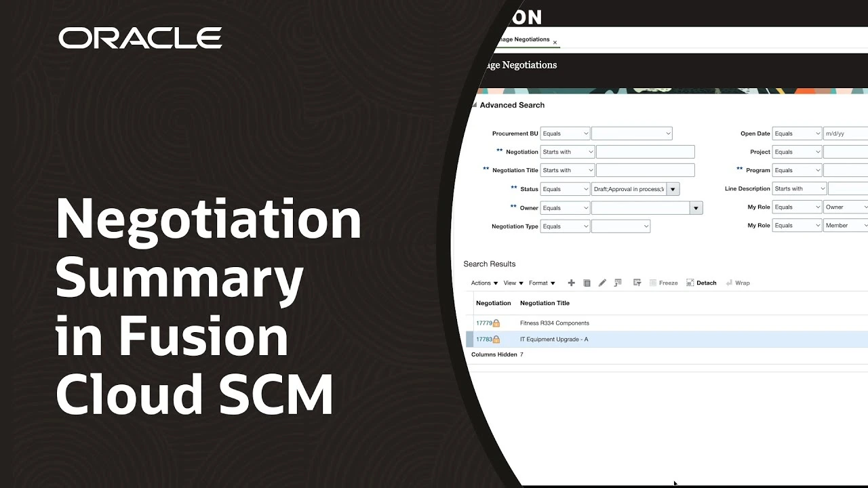
Task: Open operator dropdown beside My Role Owner
Action: point(797,207)
